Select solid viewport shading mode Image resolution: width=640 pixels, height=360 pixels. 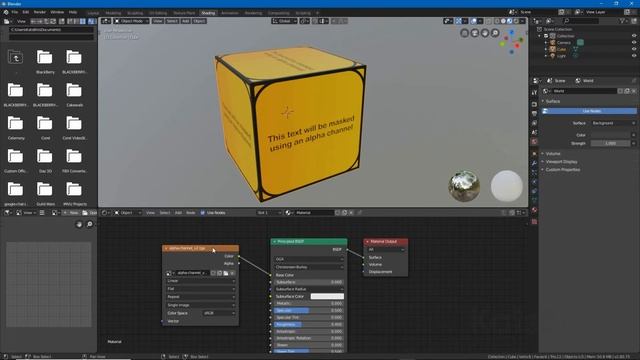coord(503,21)
